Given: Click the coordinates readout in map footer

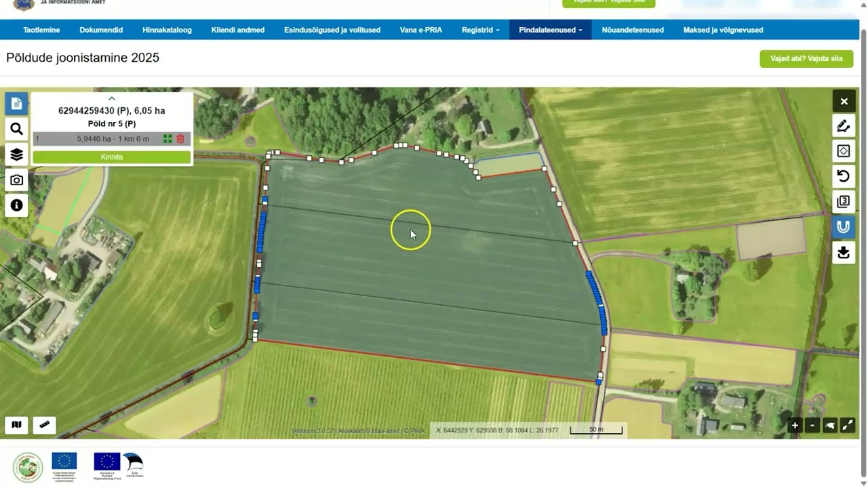Looking at the screenshot, I should tap(497, 430).
